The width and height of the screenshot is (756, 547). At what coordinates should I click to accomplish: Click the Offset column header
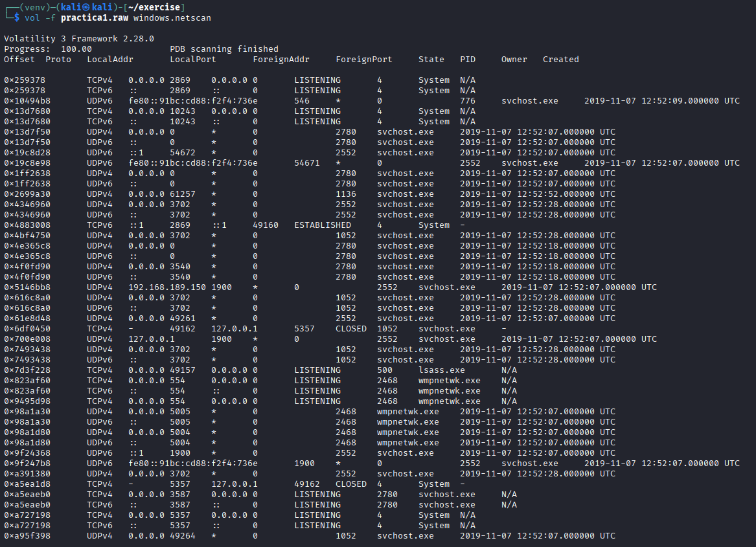19,60
